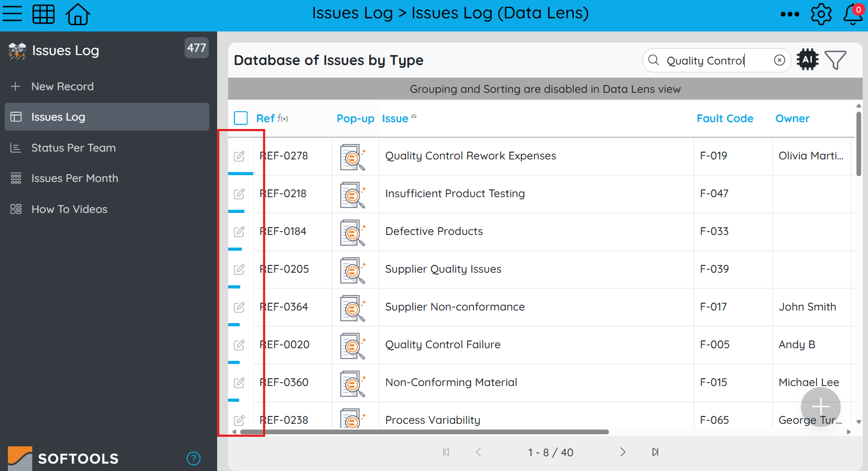The width and height of the screenshot is (868, 471).
Task: Open settings gear icon
Action: (x=821, y=14)
